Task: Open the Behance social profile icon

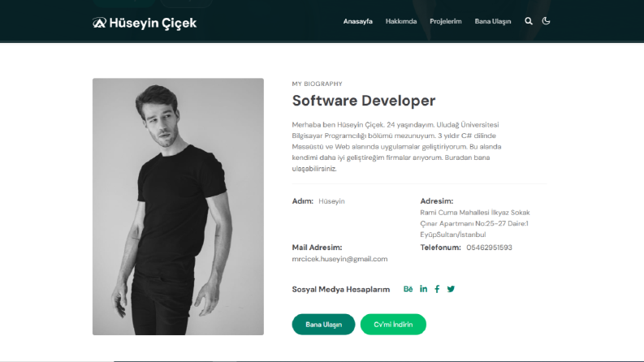Action: pyautogui.click(x=408, y=289)
